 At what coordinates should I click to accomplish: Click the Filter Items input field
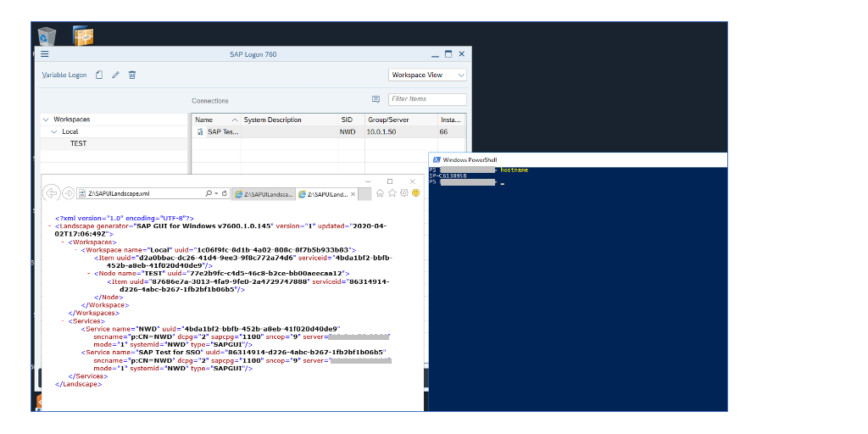[x=427, y=99]
